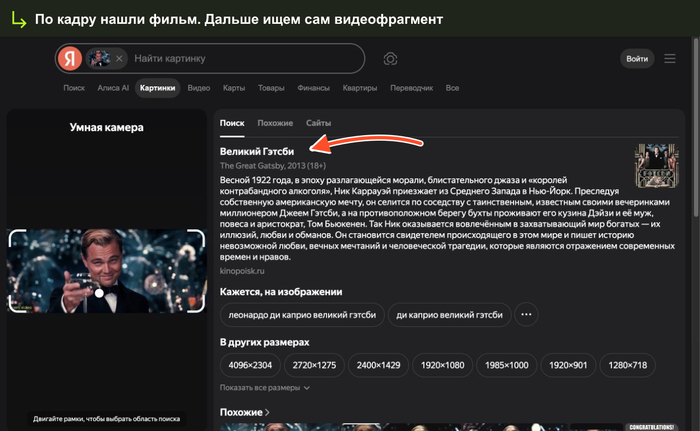Open the hamburger menu at top right

coord(670,59)
